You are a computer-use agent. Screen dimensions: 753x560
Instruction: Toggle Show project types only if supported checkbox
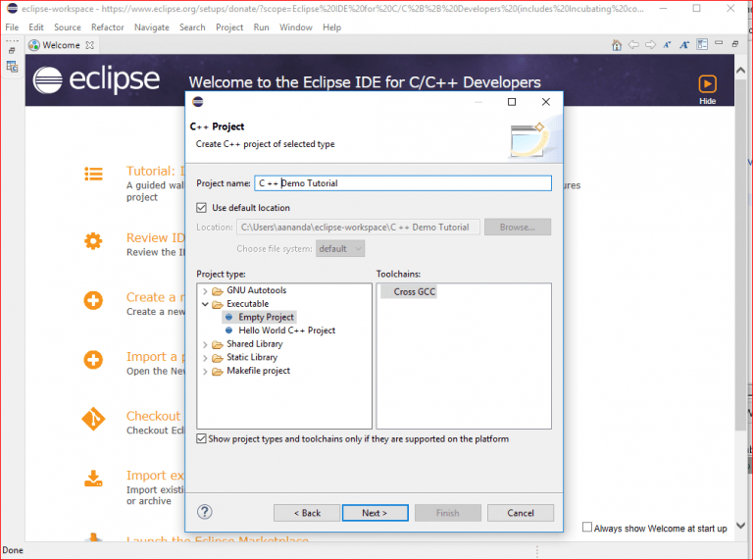coord(202,438)
